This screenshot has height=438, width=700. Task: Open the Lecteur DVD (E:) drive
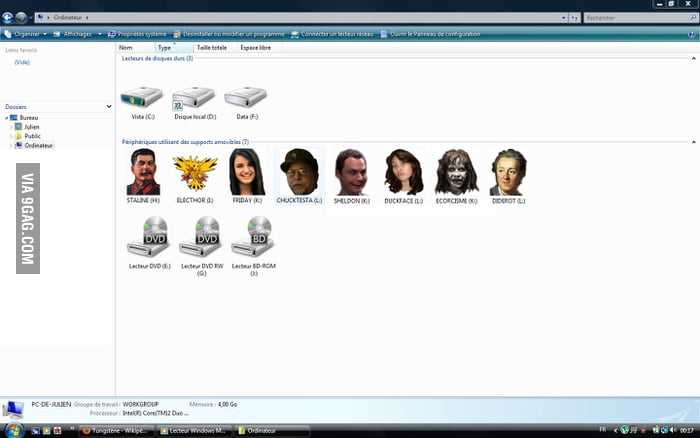[x=150, y=238]
